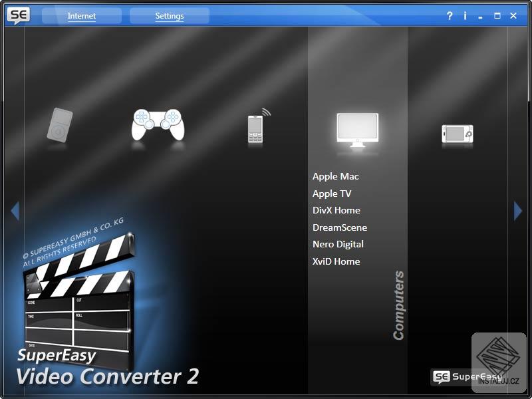532x399 pixels.
Task: Click the SE logo icon in title bar
Action: tap(19, 15)
